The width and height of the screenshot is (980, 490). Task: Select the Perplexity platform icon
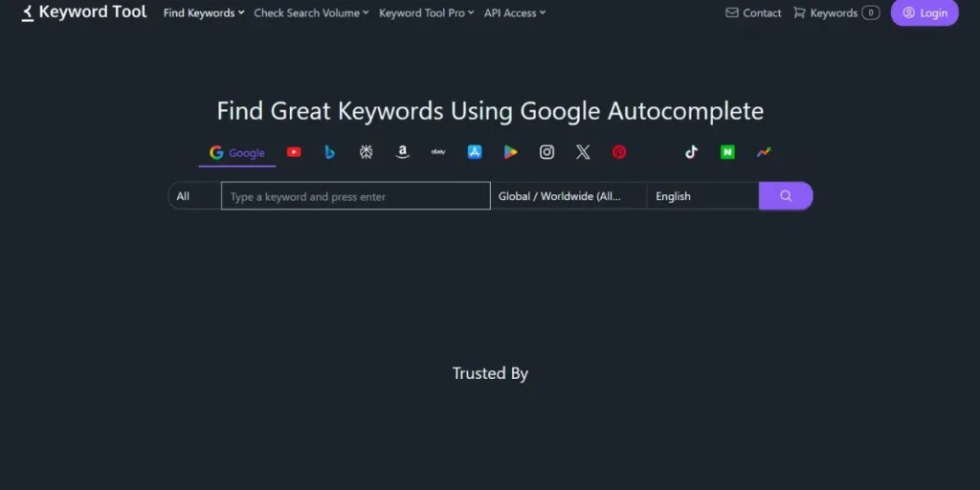(x=367, y=152)
